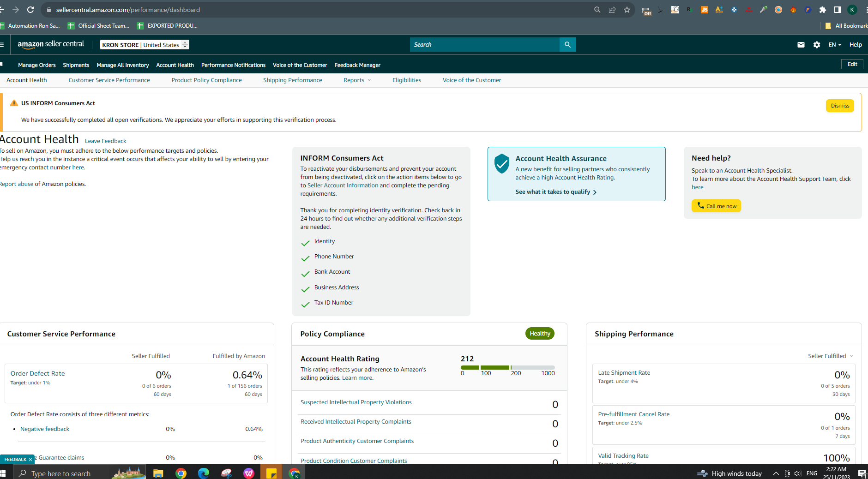Open the Chrome profile K avatar
The height and width of the screenshot is (479, 868).
coord(852,10)
